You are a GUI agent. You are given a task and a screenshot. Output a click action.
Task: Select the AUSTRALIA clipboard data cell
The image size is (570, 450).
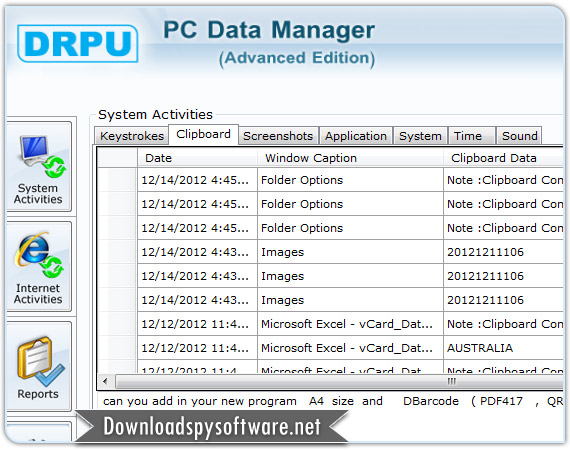[x=503, y=348]
